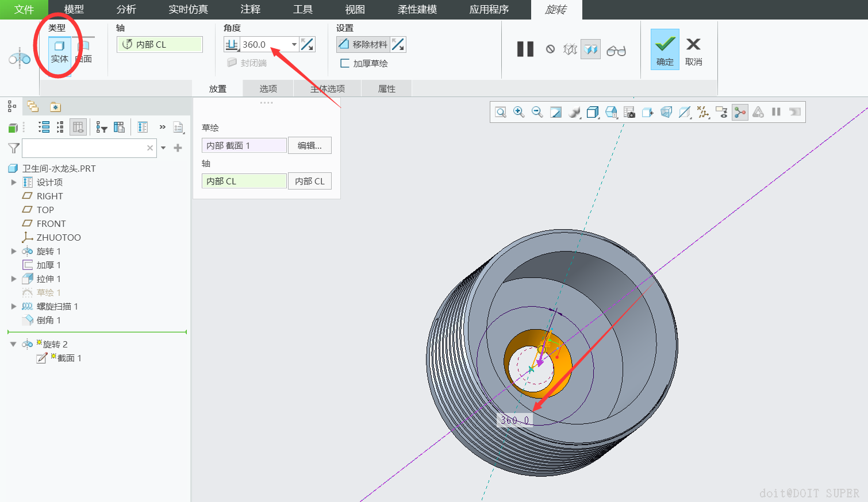
Task: Confirm with the 确定 button
Action: pyautogui.click(x=665, y=49)
